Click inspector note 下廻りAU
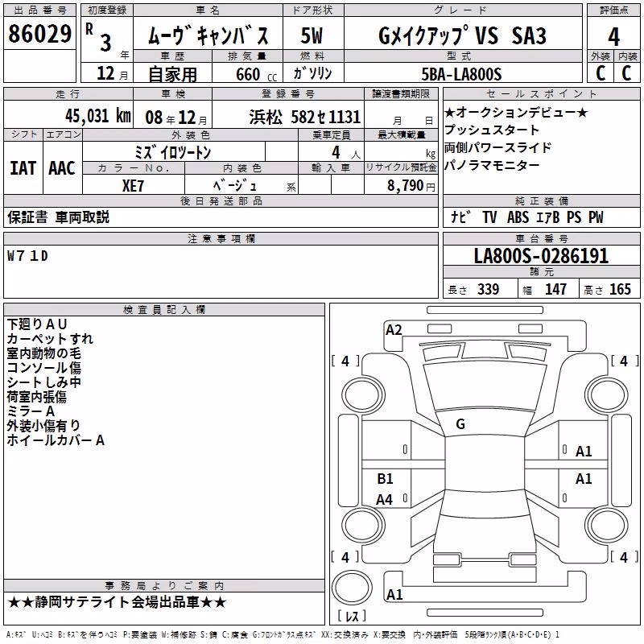Viewport: 644px width, 644px height. (x=37, y=324)
